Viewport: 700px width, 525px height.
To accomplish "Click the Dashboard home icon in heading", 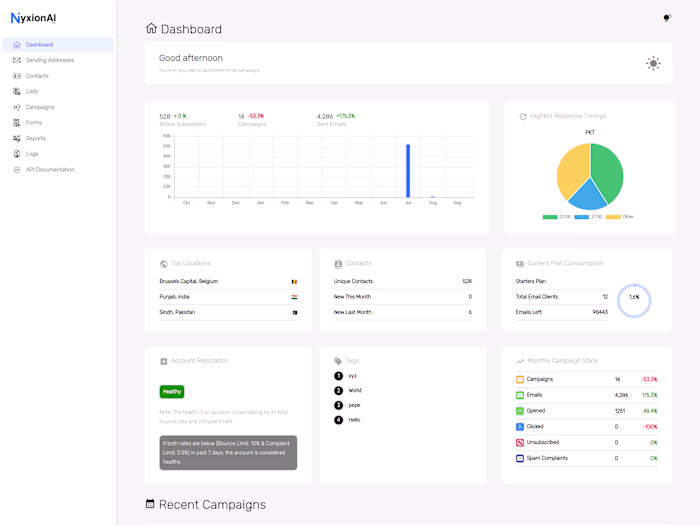I will point(151,29).
